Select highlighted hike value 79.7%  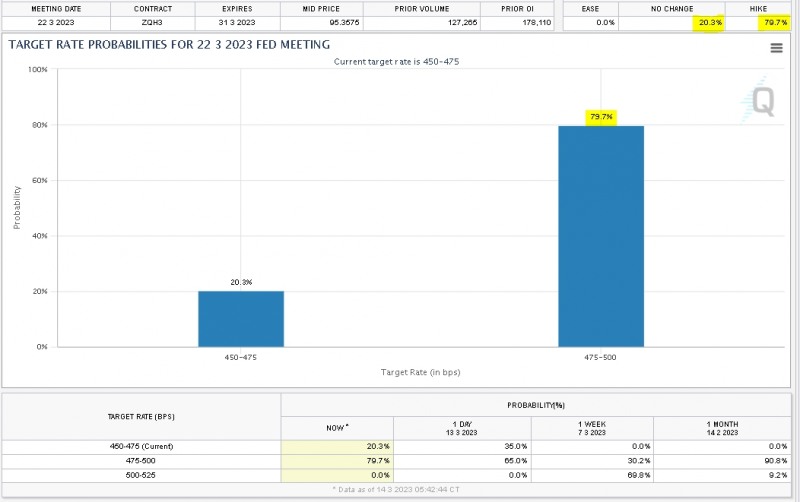click(776, 22)
